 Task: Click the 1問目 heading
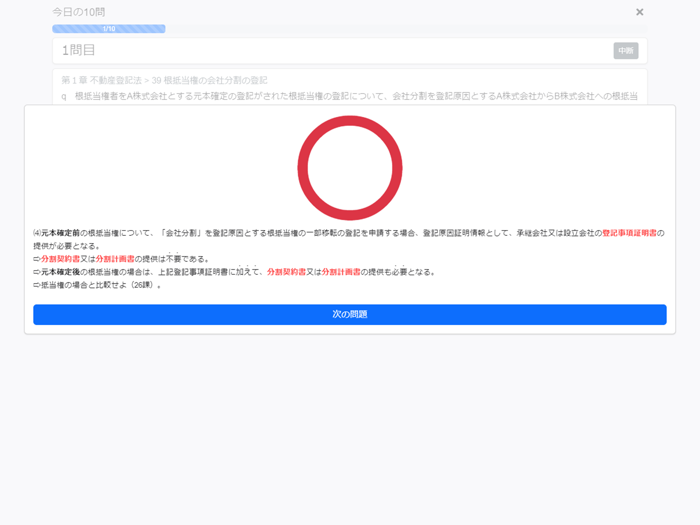78,50
